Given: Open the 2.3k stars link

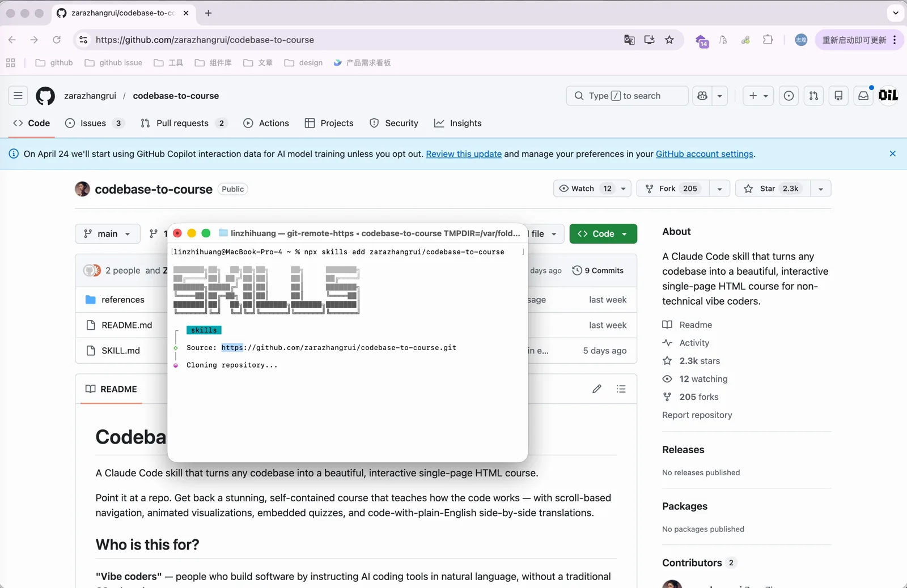Looking at the screenshot, I should 692,361.
